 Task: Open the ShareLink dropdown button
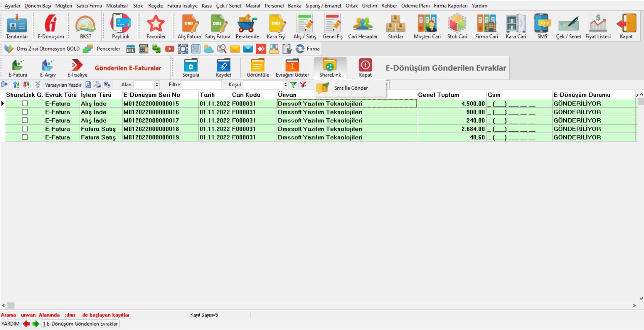coord(330,67)
